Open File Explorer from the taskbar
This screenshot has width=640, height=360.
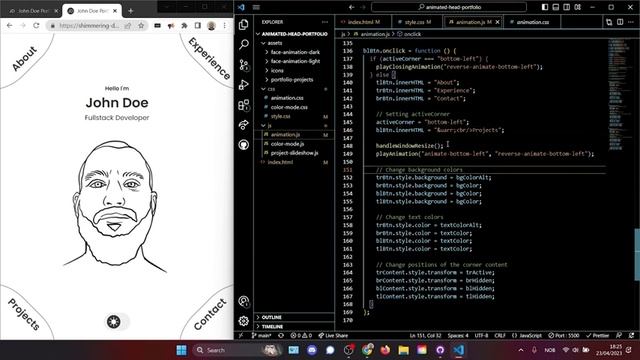pos(403,350)
